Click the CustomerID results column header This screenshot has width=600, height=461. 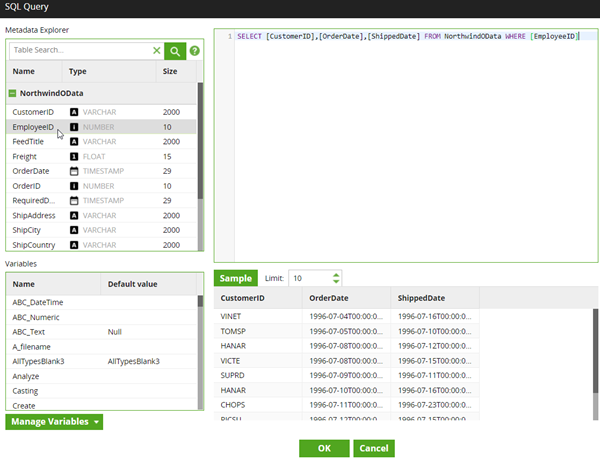258,298
